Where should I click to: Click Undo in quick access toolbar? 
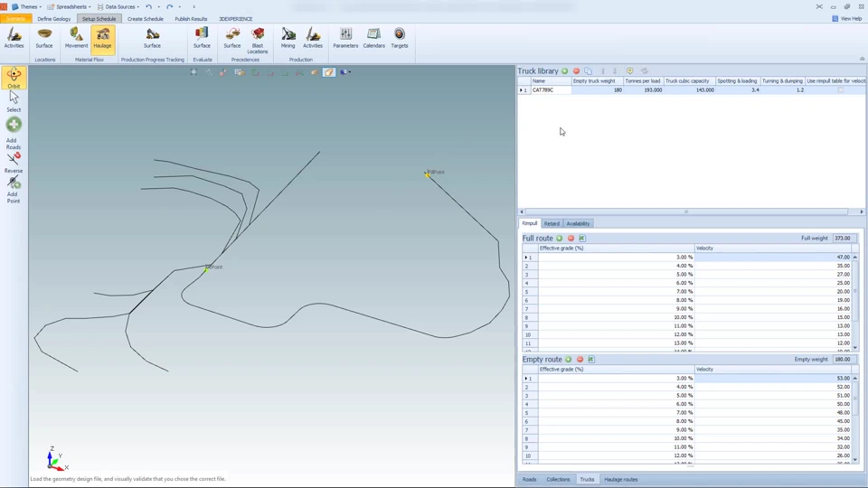point(148,6)
